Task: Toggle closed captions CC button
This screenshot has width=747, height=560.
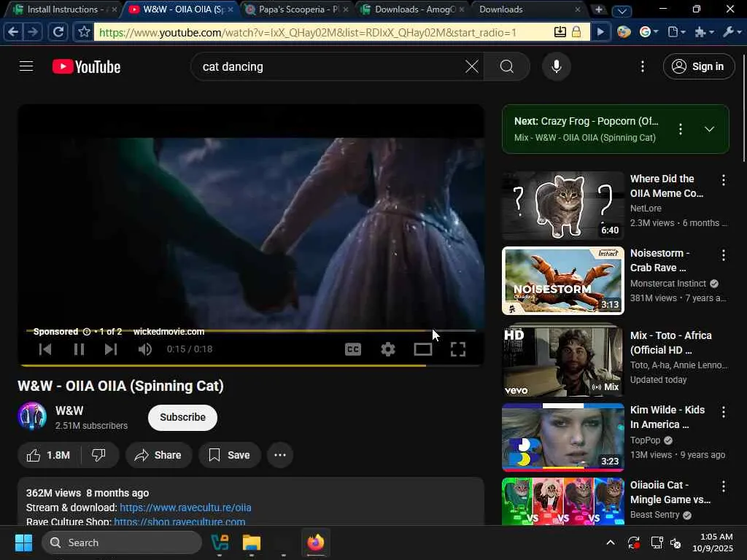Action: point(353,349)
